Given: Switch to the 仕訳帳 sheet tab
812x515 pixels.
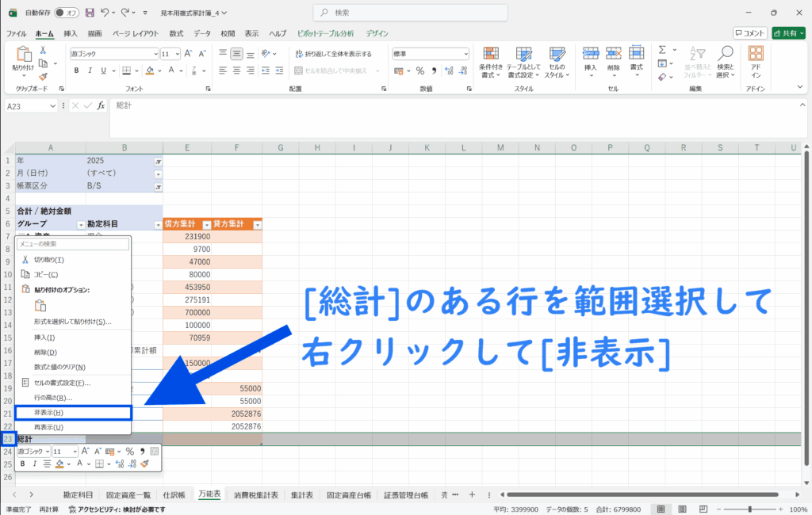Looking at the screenshot, I should tap(174, 494).
